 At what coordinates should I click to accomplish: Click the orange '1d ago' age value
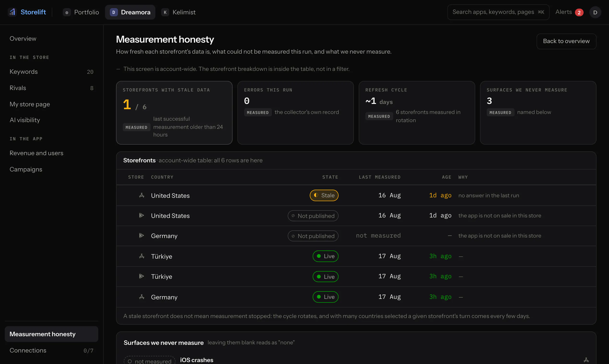440,195
